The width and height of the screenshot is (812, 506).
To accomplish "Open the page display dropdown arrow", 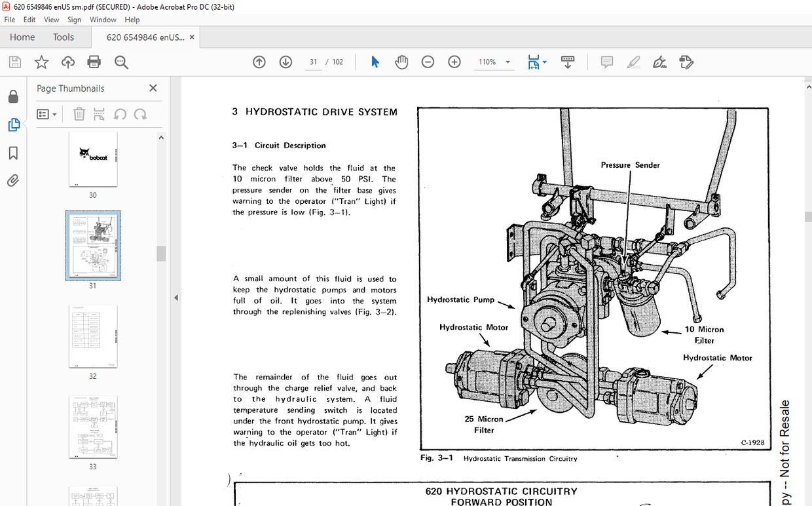I will [545, 62].
